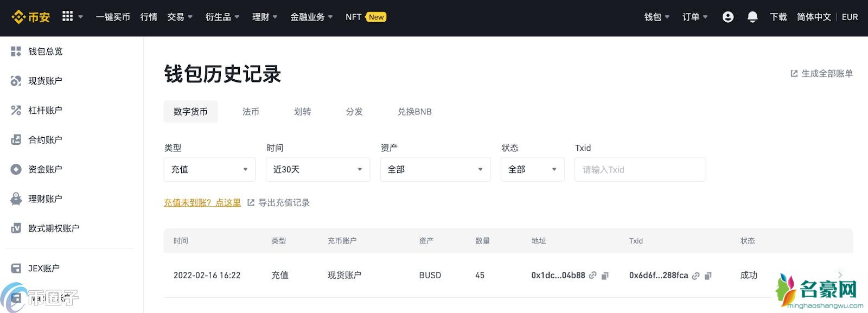Open the Txid link icon for 0x6d6f...288fca
868x313 pixels.
(x=696, y=276)
